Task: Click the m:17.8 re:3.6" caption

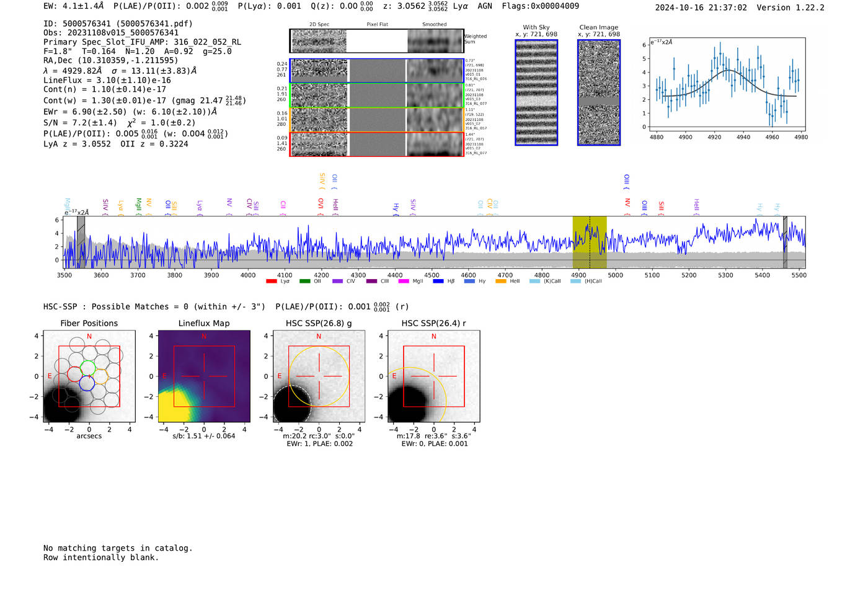Action: pos(434,436)
